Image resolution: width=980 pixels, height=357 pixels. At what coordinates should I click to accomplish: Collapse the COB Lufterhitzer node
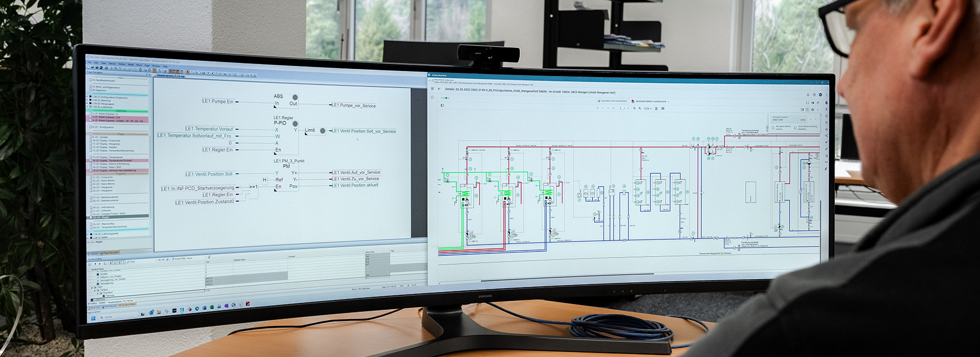(x=87, y=107)
